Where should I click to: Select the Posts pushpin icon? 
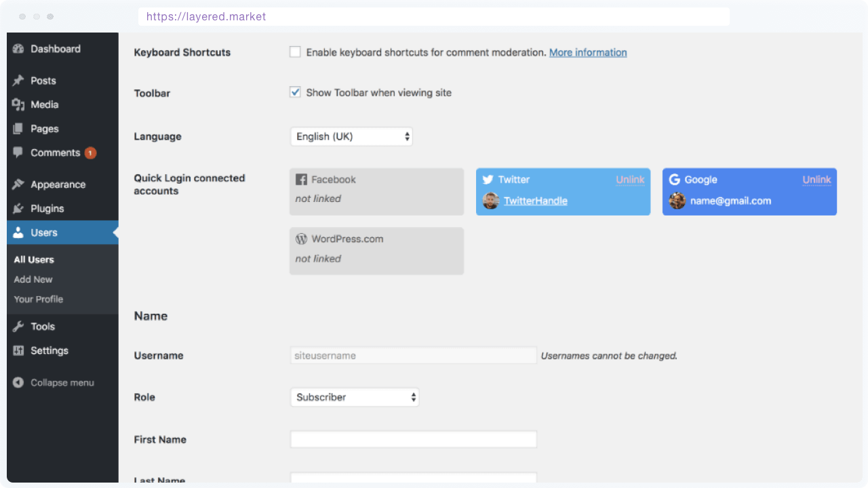pyautogui.click(x=18, y=80)
